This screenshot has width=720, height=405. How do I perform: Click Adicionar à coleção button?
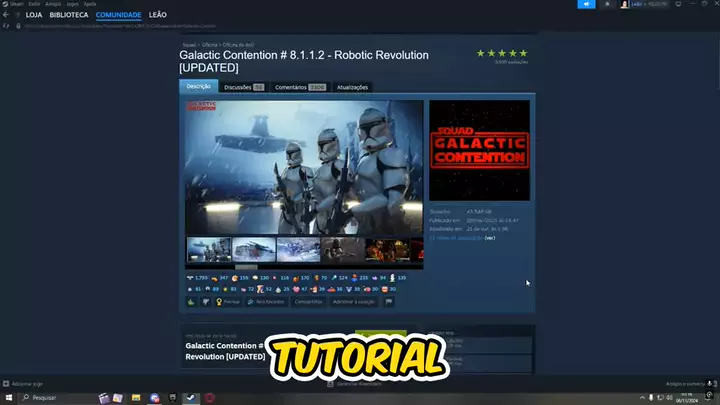pos(353,301)
